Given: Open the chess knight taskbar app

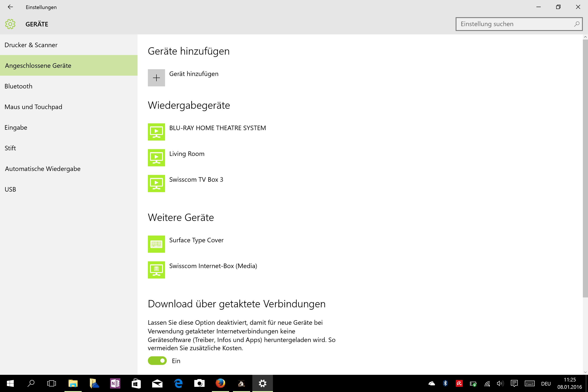Looking at the screenshot, I should click(x=242, y=383).
